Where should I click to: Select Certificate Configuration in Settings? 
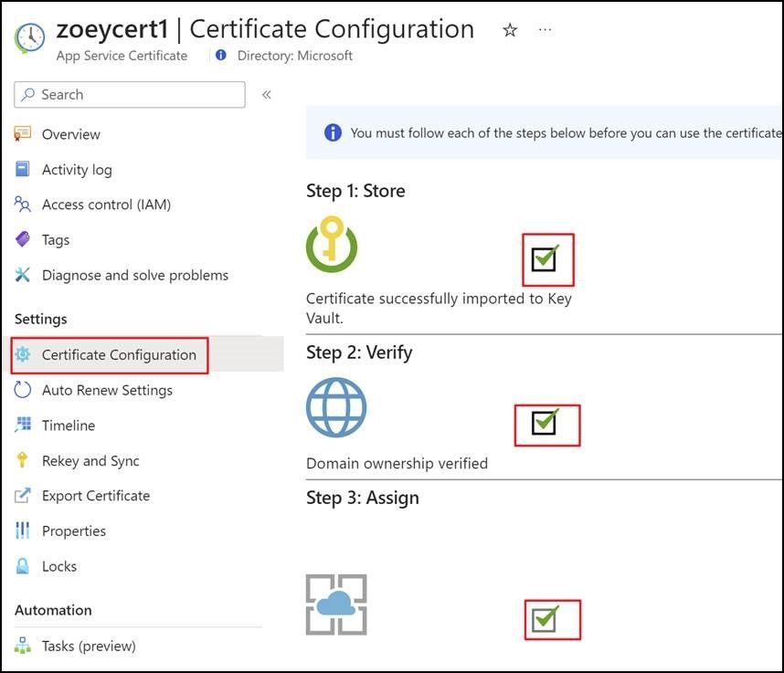[119, 354]
